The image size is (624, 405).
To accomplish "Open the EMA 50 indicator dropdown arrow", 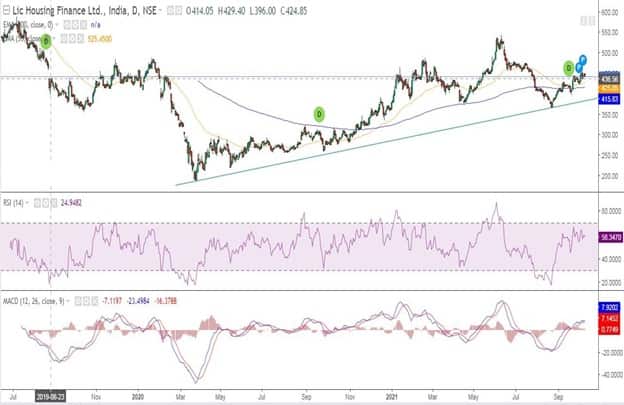I will pos(54,39).
